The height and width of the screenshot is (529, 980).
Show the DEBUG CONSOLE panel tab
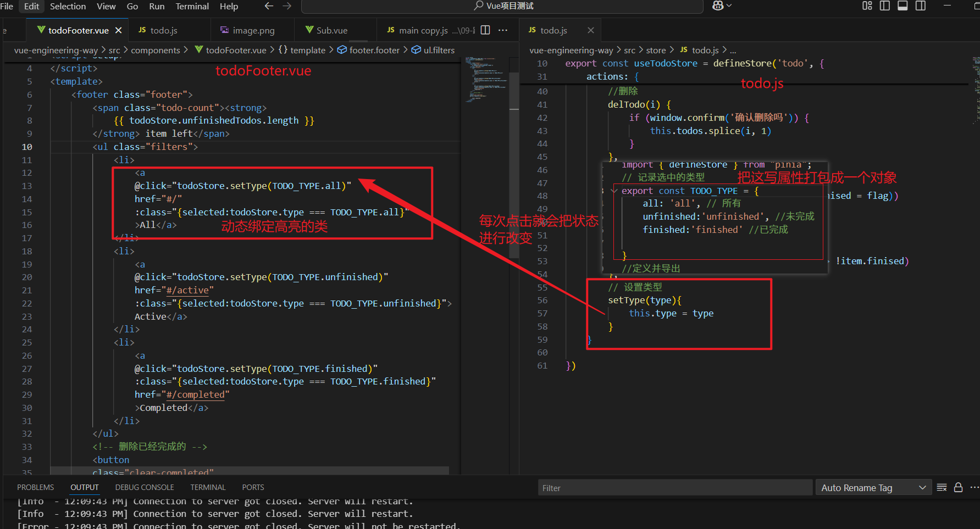(145, 487)
